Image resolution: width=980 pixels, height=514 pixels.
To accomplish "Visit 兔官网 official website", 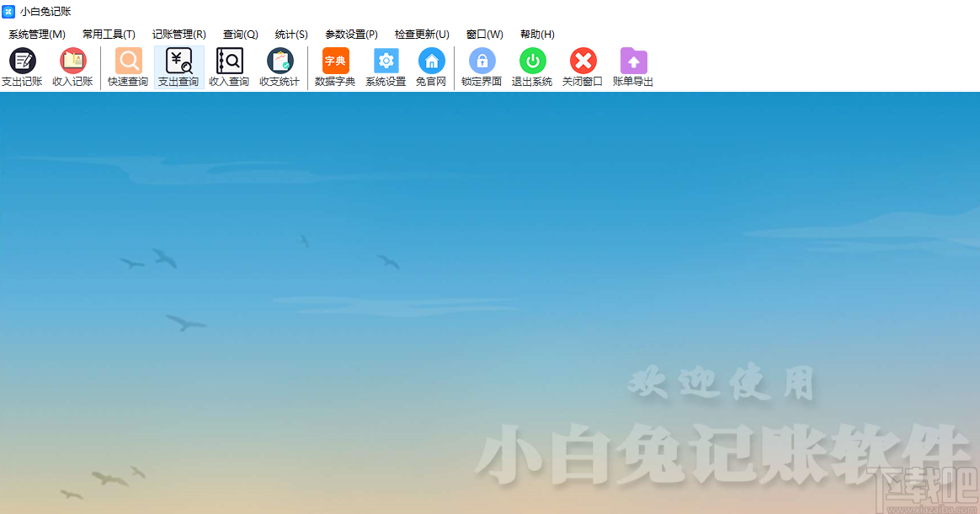I will 431,67.
